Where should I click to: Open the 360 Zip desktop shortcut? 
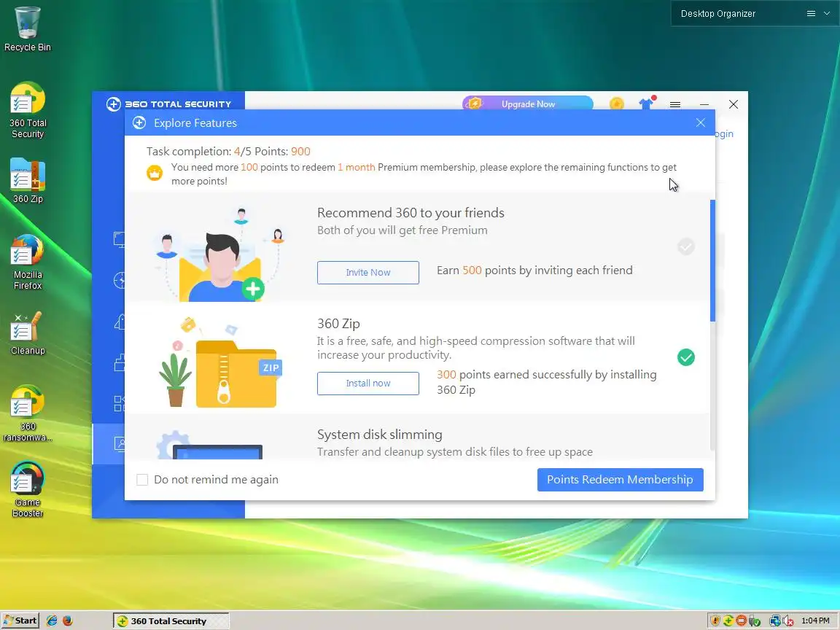27,181
